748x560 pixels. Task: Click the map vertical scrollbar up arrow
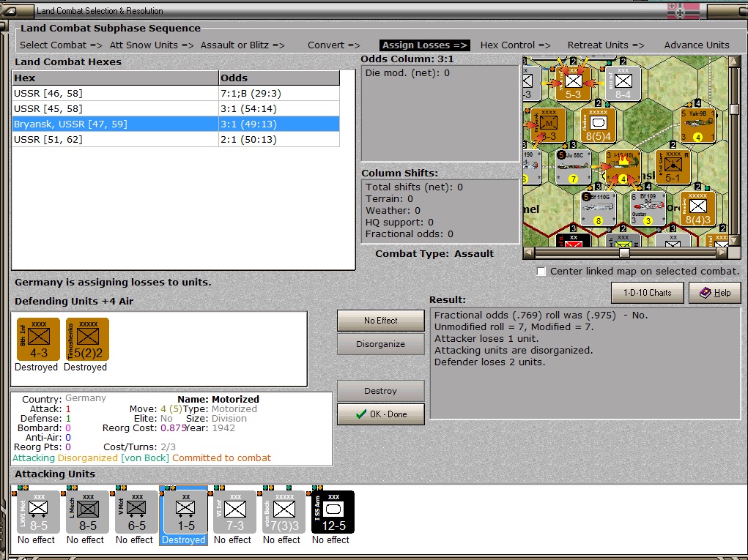click(x=734, y=61)
